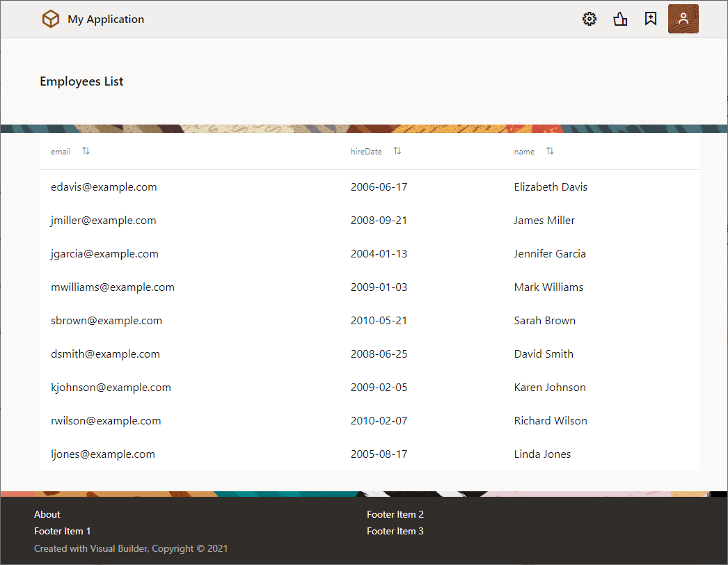Open the Footer Item 2 link
Screen dimensions: 728x565
(395, 514)
